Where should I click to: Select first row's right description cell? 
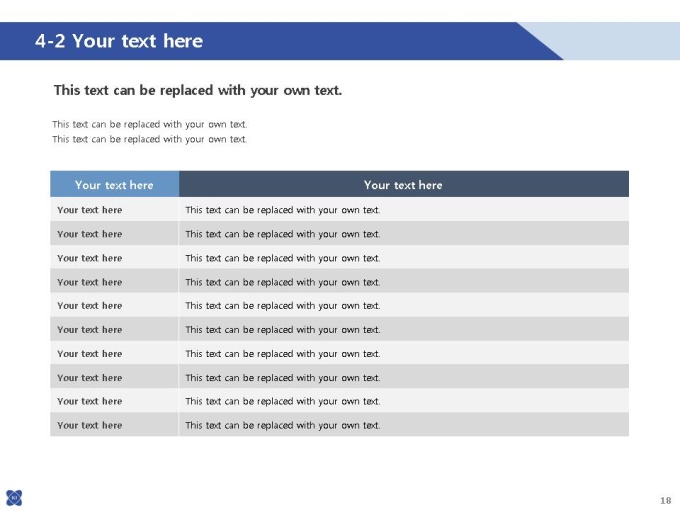pyautogui.click(x=404, y=209)
